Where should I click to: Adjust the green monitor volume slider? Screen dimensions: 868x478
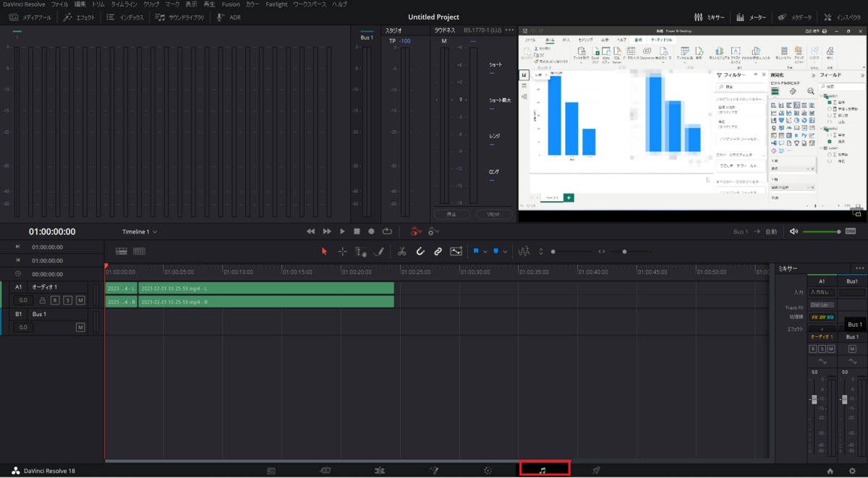coord(821,231)
